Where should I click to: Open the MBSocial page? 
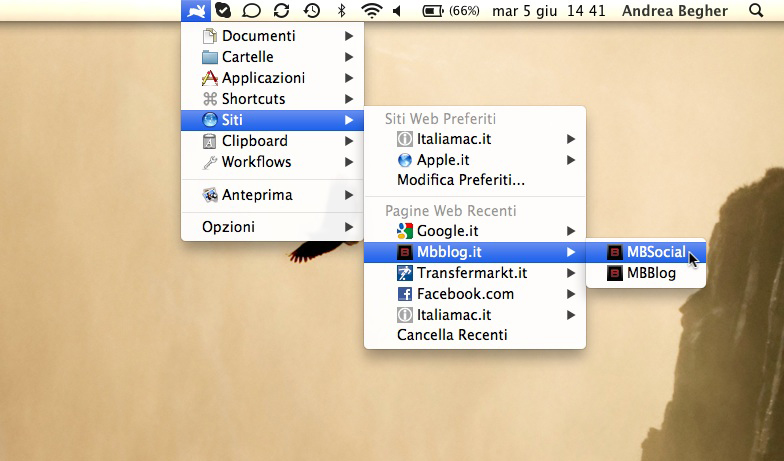click(x=646, y=252)
